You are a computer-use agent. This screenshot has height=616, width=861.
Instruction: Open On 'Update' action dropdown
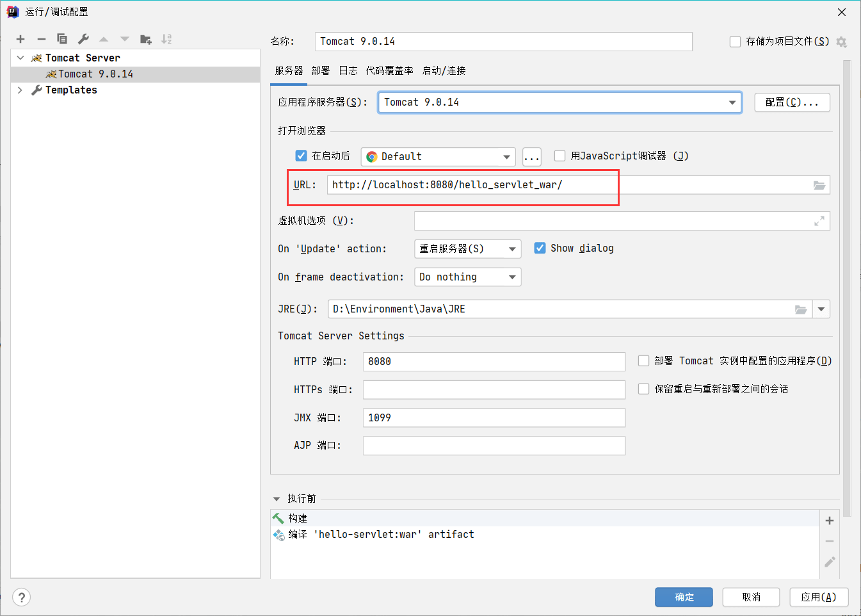pyautogui.click(x=468, y=249)
